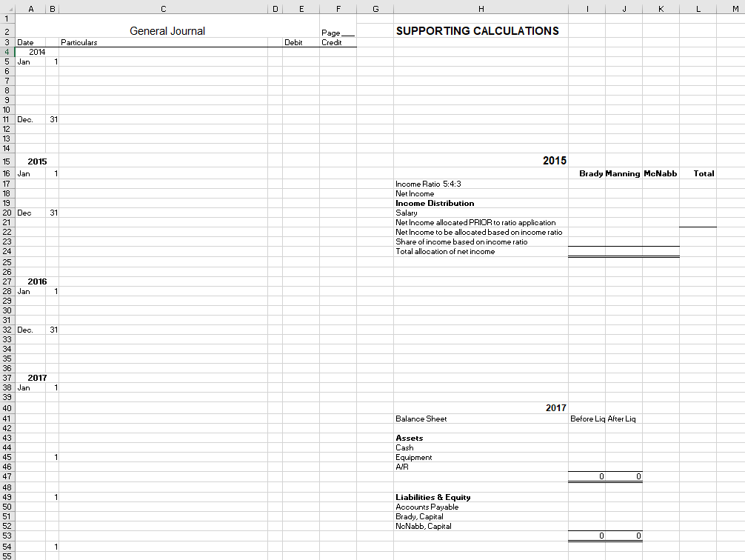Image resolution: width=745 pixels, height=560 pixels.
Task: Click the Total column heading cell
Action: [x=698, y=173]
